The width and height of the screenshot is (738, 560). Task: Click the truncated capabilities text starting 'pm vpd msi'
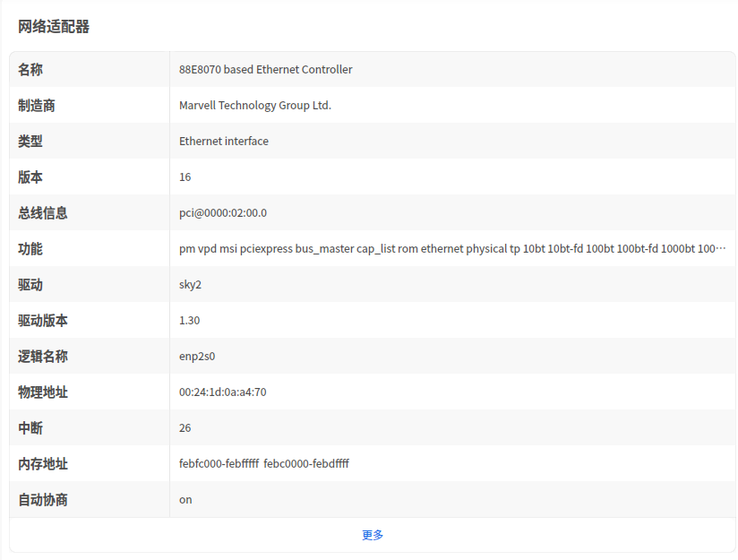pyautogui.click(x=452, y=249)
